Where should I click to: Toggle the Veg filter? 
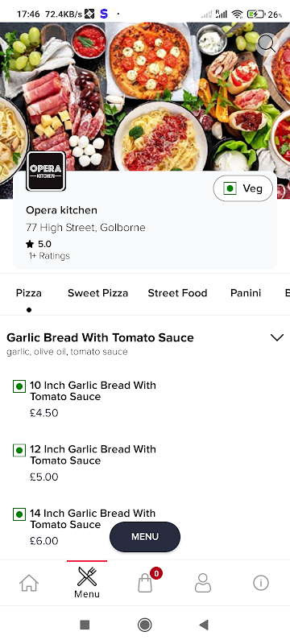coord(243,188)
